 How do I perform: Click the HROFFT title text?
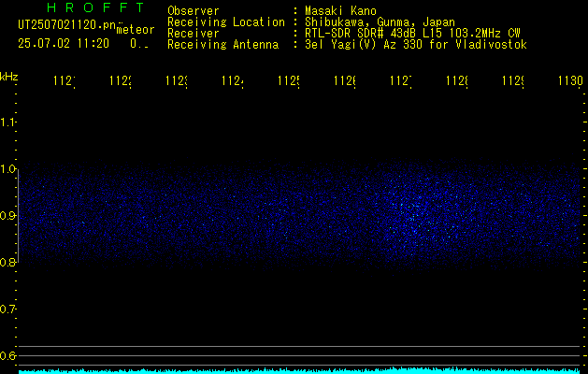pyautogui.click(x=95, y=7)
